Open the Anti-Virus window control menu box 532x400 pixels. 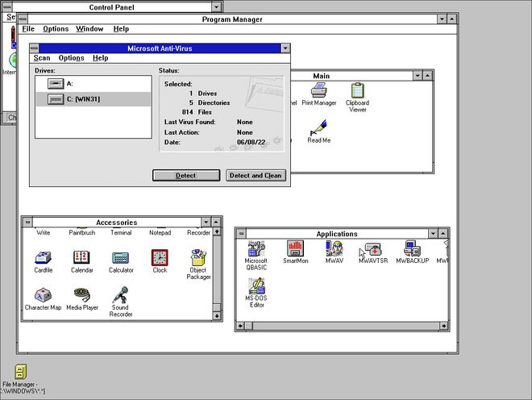pos(35,48)
